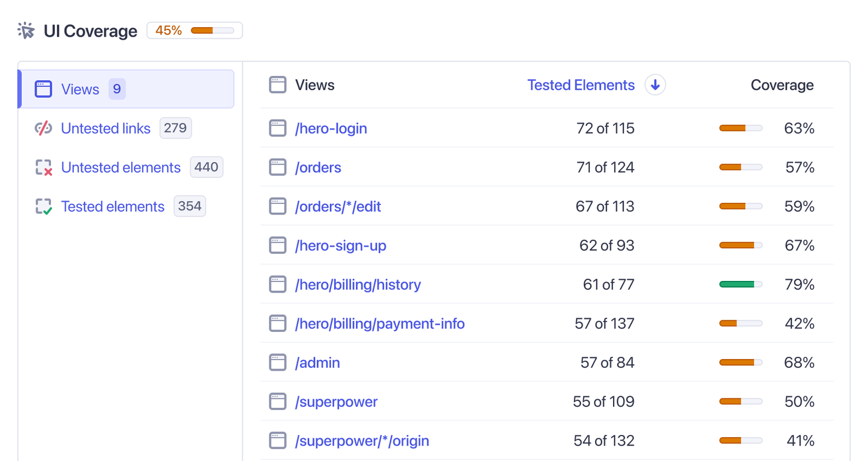The height and width of the screenshot is (461, 868).
Task: Click the window icon beside /hero-login
Action: 278,127
